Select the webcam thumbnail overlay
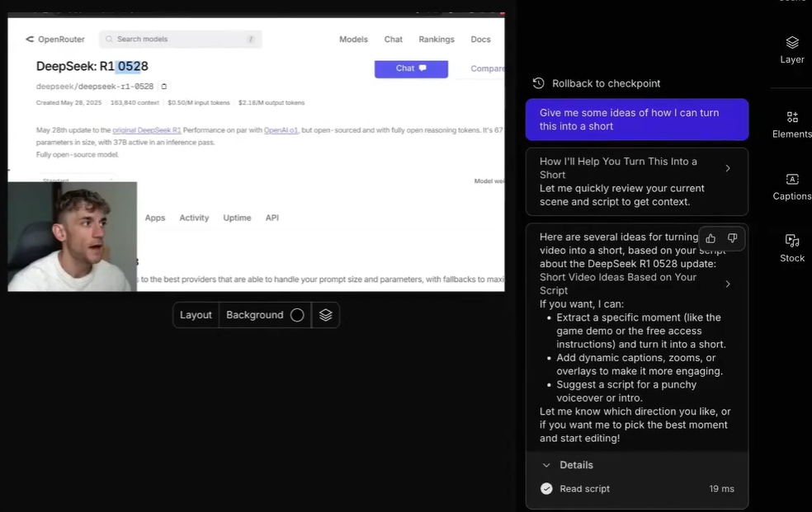Viewport: 812px width, 512px height. coord(73,237)
